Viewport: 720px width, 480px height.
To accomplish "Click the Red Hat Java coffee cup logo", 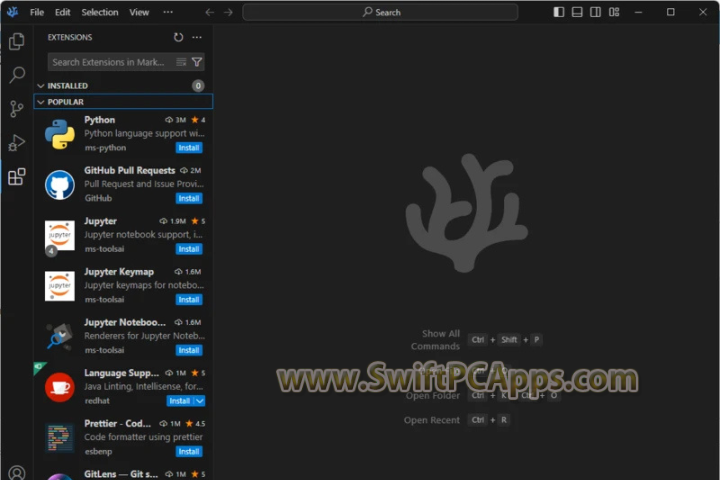I will (60, 387).
